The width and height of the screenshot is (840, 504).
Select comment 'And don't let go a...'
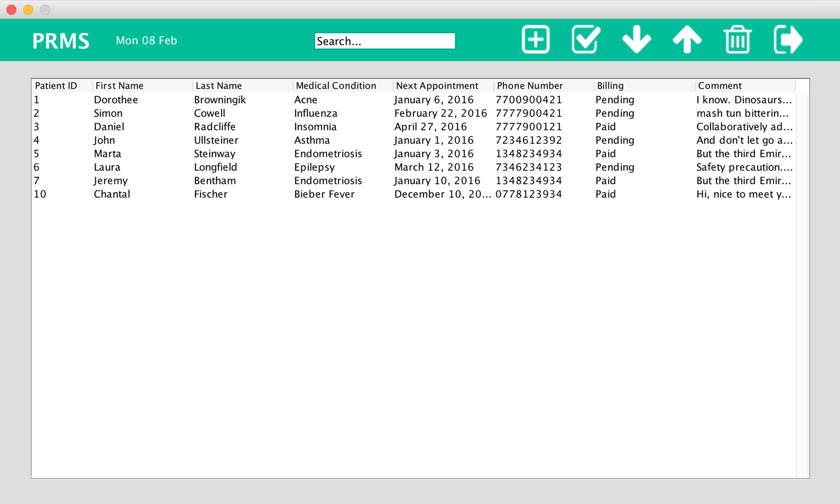[x=744, y=140]
